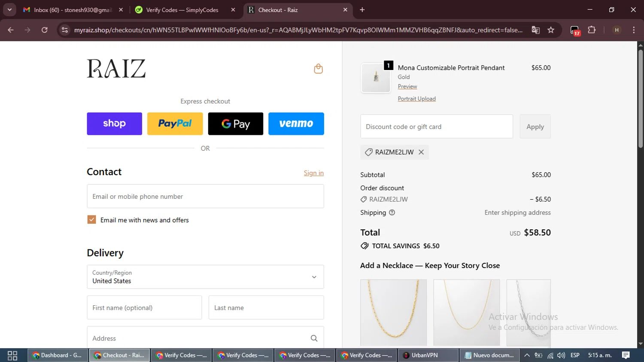Click the Apply discount button
Image resolution: width=644 pixels, height=362 pixels.
tap(535, 127)
